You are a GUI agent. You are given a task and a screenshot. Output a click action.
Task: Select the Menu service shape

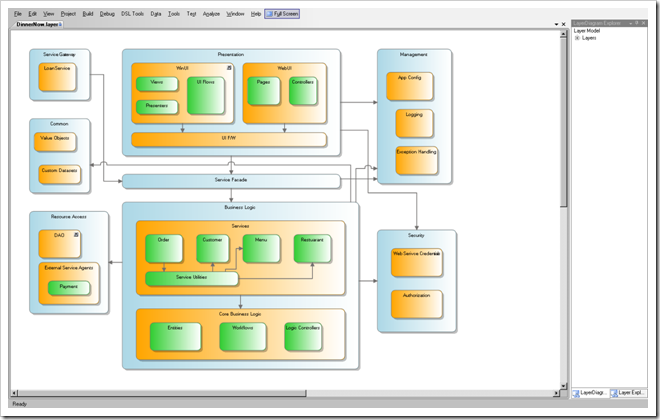(x=261, y=249)
